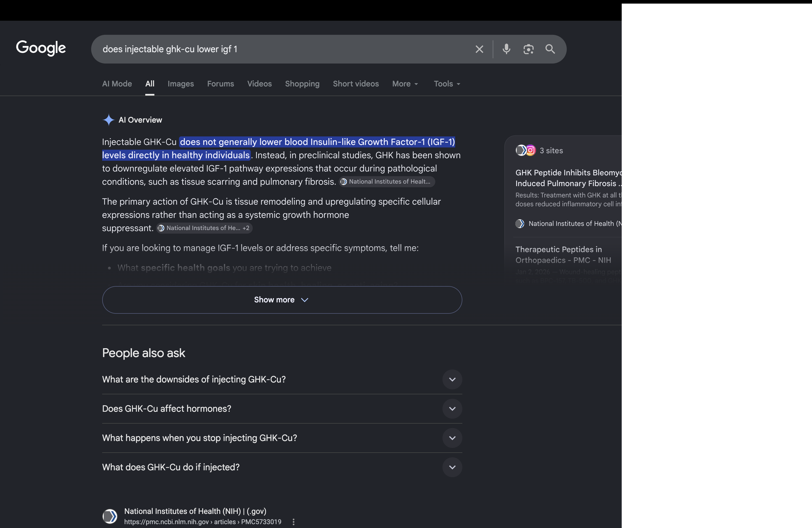Click into the search input field
Viewport: 812px width, 528px height.
coord(283,49)
